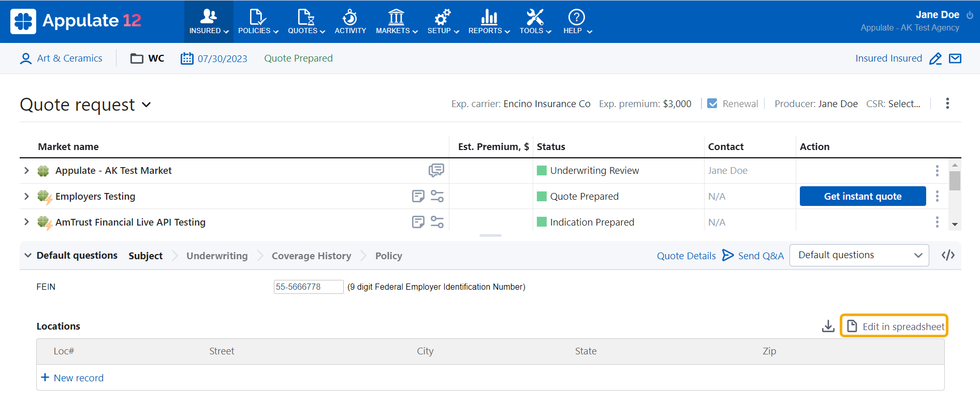Click the Jane Doe contact cell
This screenshot has height=402, width=980.
727,170
